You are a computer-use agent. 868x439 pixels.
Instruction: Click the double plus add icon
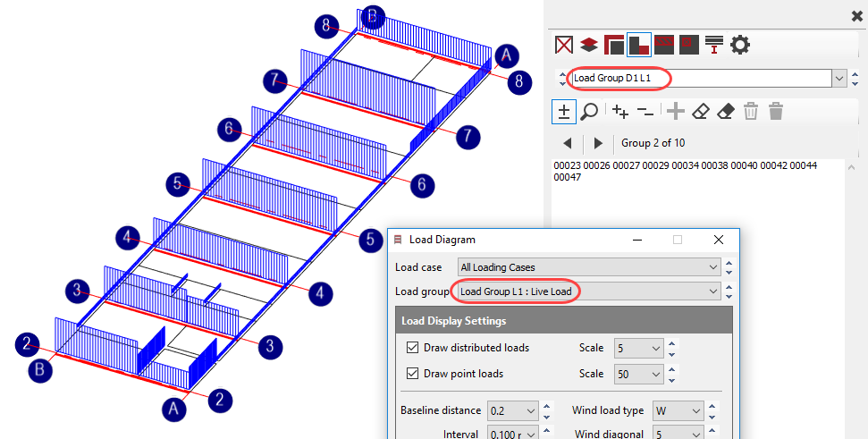[620, 111]
